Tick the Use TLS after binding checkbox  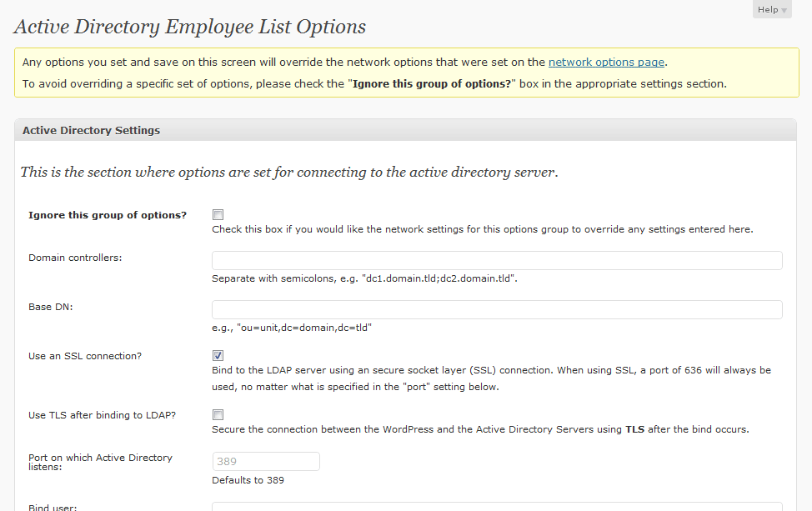218,414
